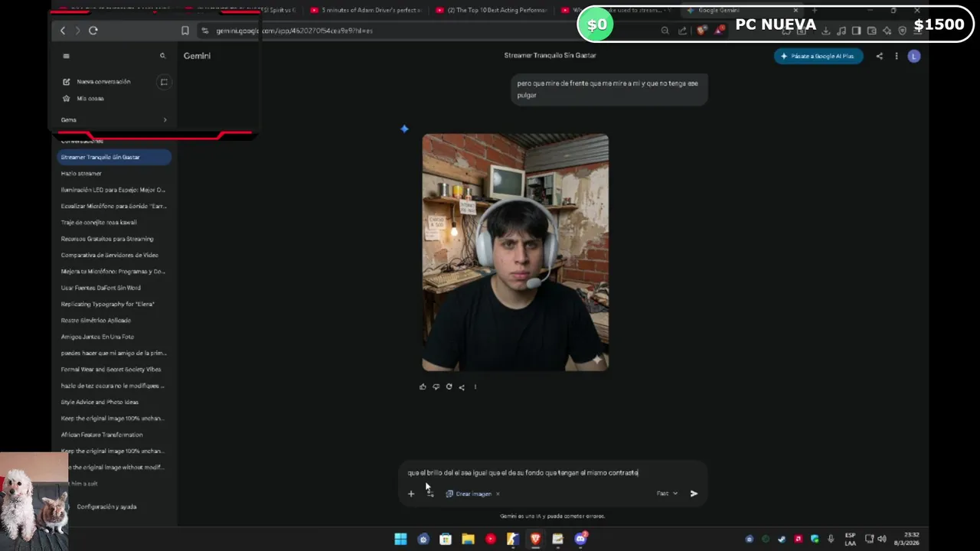Expand the Gems section chevron
980x551 pixels.
click(165, 119)
